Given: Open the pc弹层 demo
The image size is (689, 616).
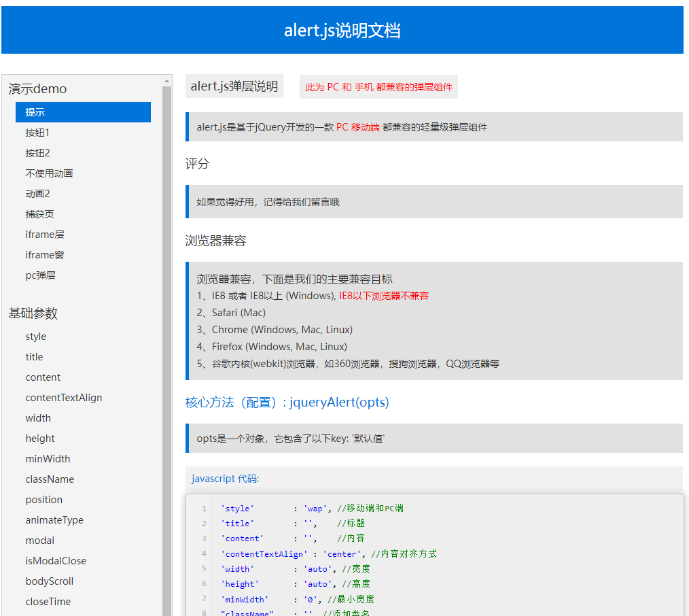Looking at the screenshot, I should pos(40,275).
